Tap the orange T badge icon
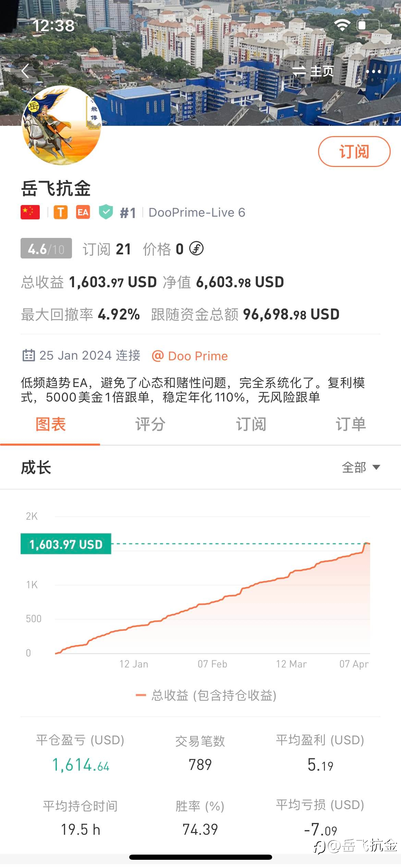Viewport: 401px width, 868px height. click(61, 212)
